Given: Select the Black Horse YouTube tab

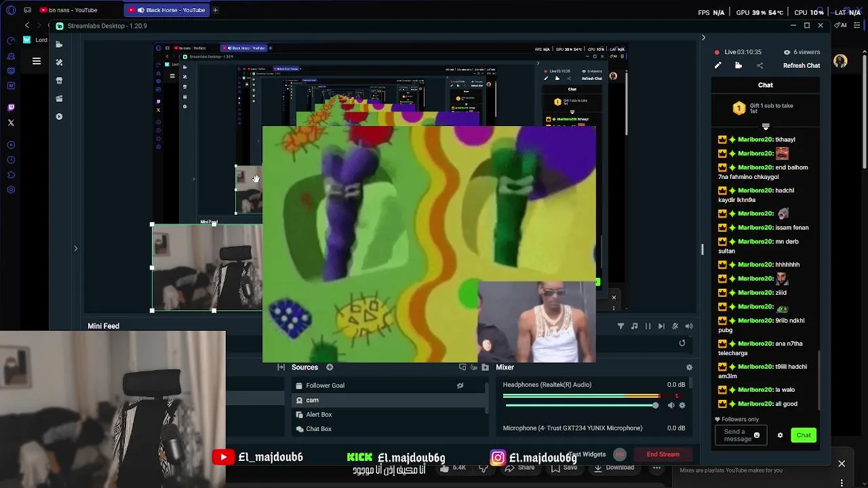Looking at the screenshot, I should [x=167, y=10].
